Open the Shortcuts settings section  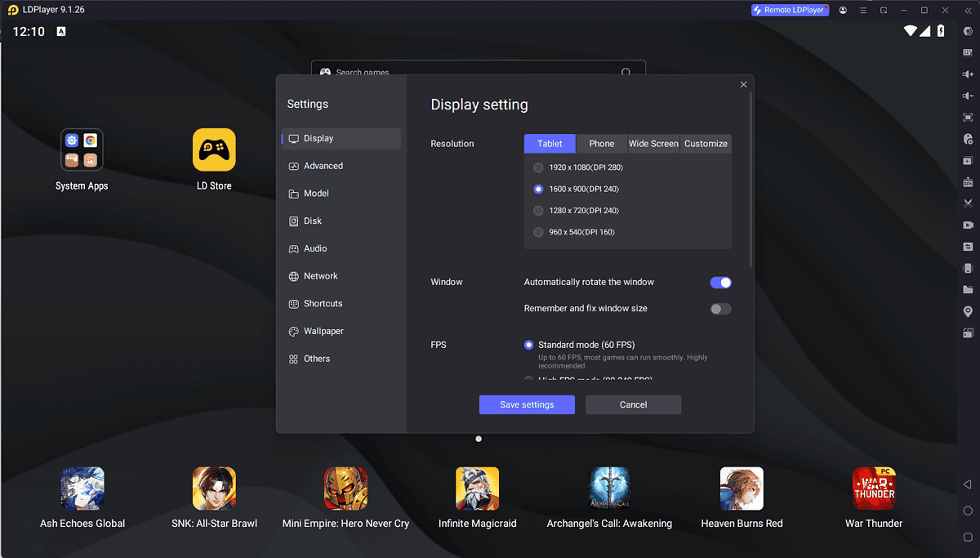point(322,303)
